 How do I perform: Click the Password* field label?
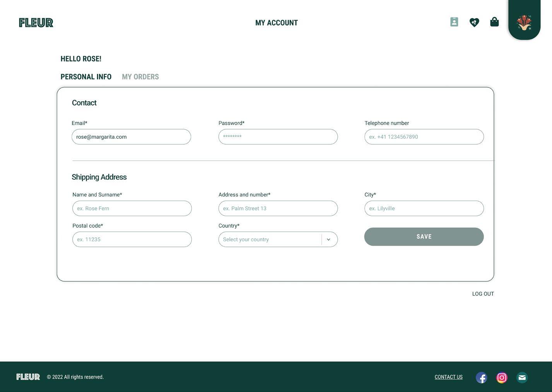[x=231, y=123]
